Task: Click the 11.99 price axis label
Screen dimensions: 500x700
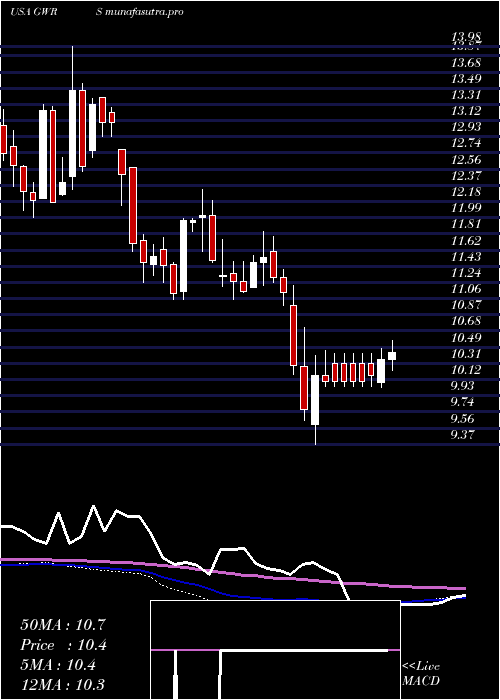Action: [466, 208]
